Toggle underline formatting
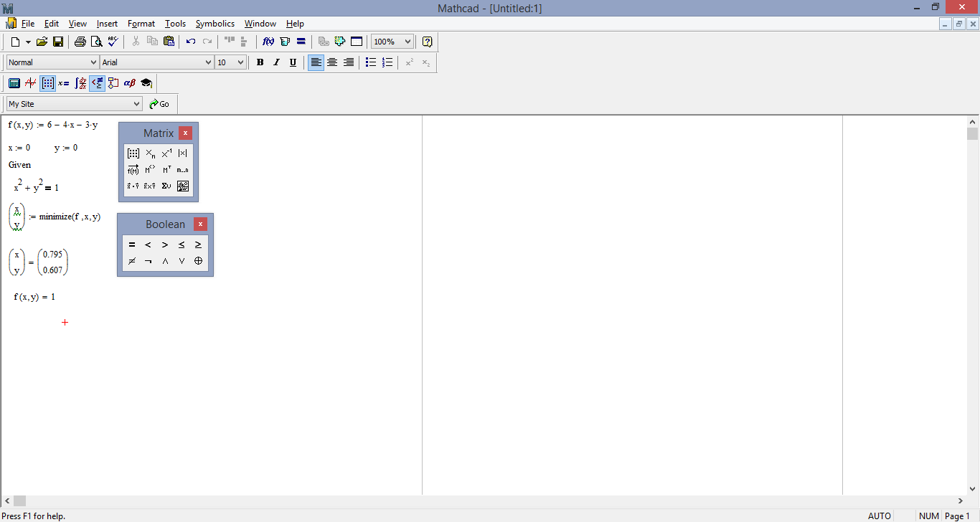 [x=293, y=62]
